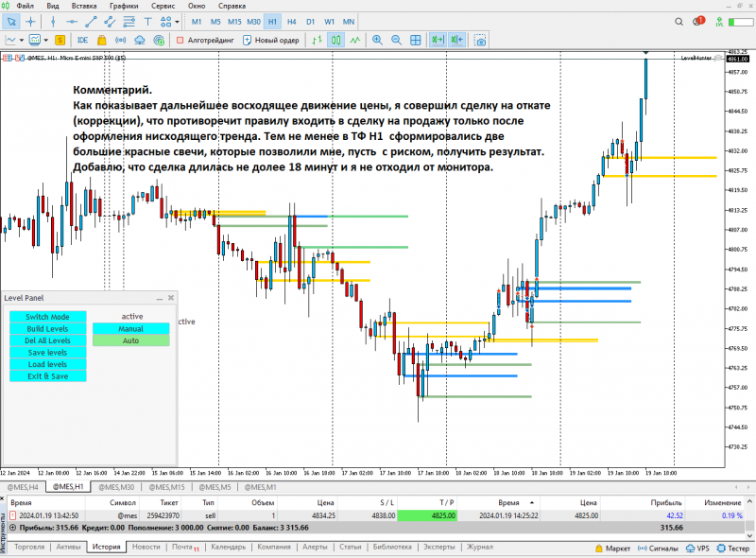
Task: Tile chart windows with grid icon
Action: point(415,40)
